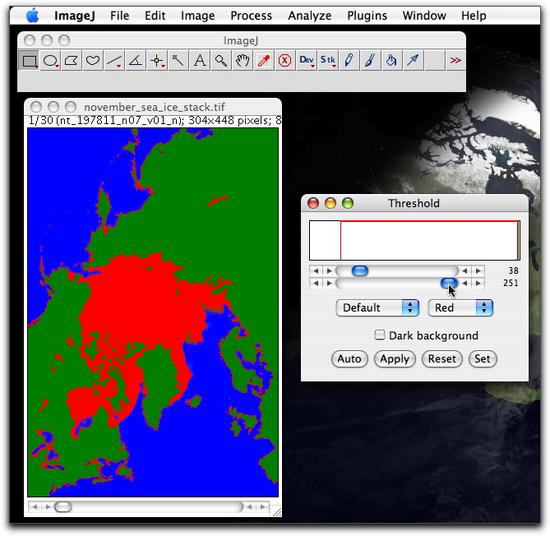Select the Color picker eyedropper tool

(264, 61)
